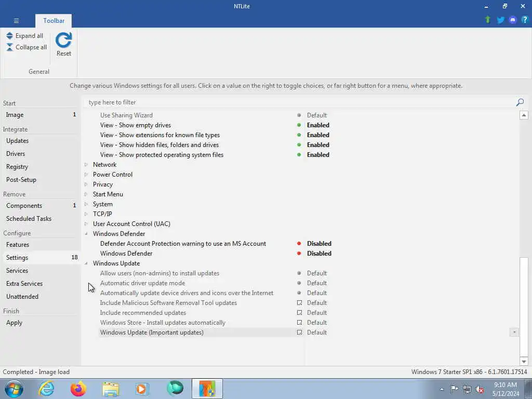Toggle Allow users (non-admins) to install updates value
The width and height of the screenshot is (532, 399).
[x=317, y=273]
